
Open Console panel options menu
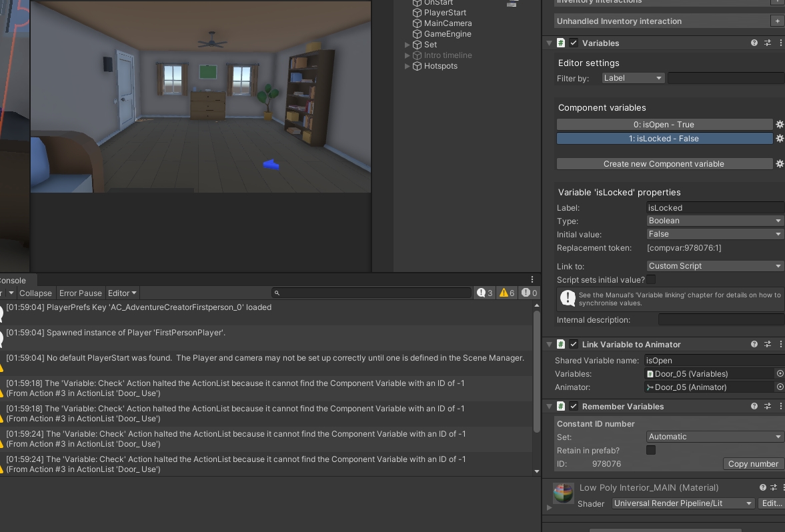pos(532,280)
